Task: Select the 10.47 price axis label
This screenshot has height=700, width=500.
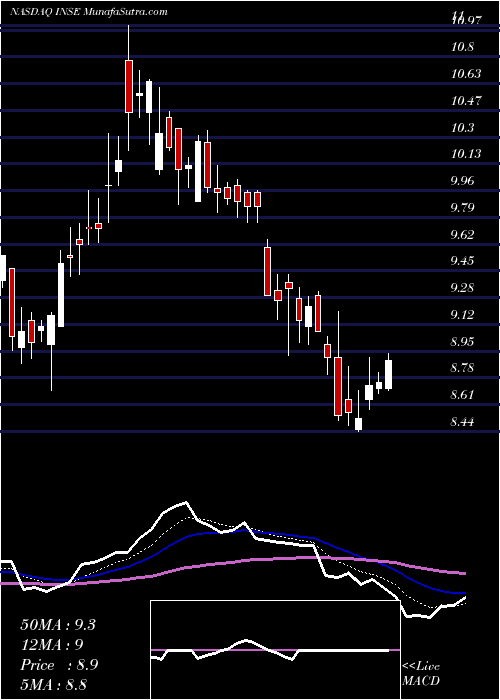Action: pos(466,101)
